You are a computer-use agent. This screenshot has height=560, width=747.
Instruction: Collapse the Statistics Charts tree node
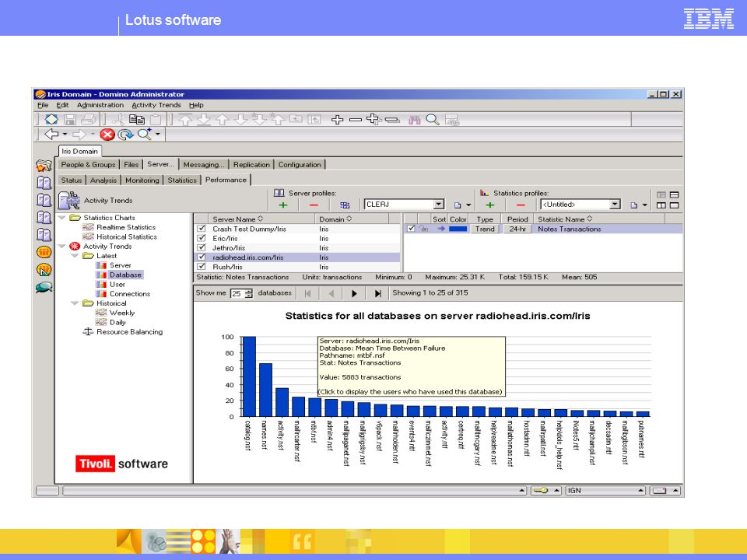point(62,218)
